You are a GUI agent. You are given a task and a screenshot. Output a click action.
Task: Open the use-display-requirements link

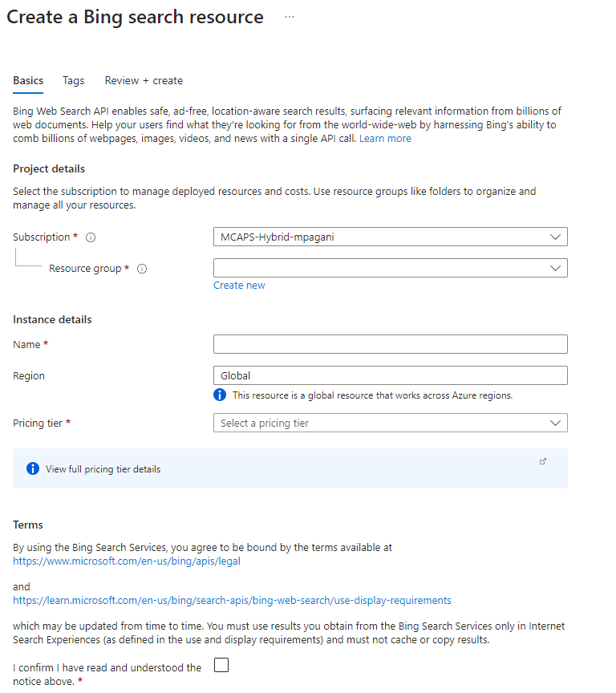pyautogui.click(x=232, y=601)
